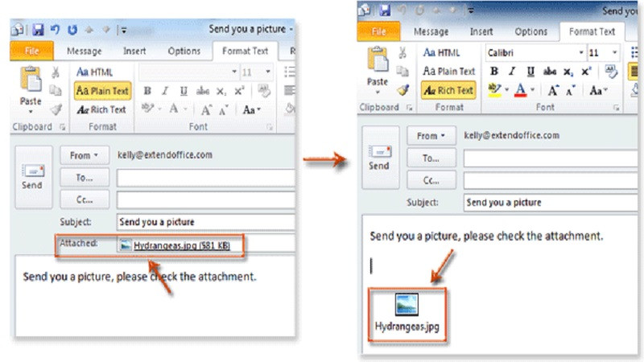Open Calibri font name dropdown

pos(580,52)
